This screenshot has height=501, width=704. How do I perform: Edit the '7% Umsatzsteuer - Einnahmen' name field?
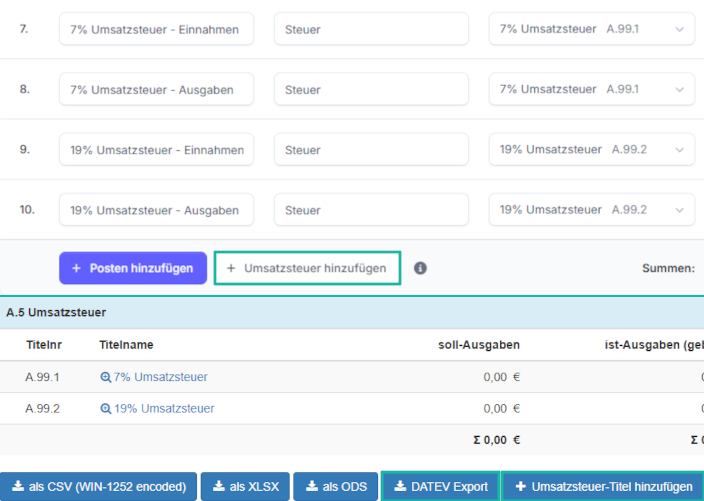(x=156, y=29)
